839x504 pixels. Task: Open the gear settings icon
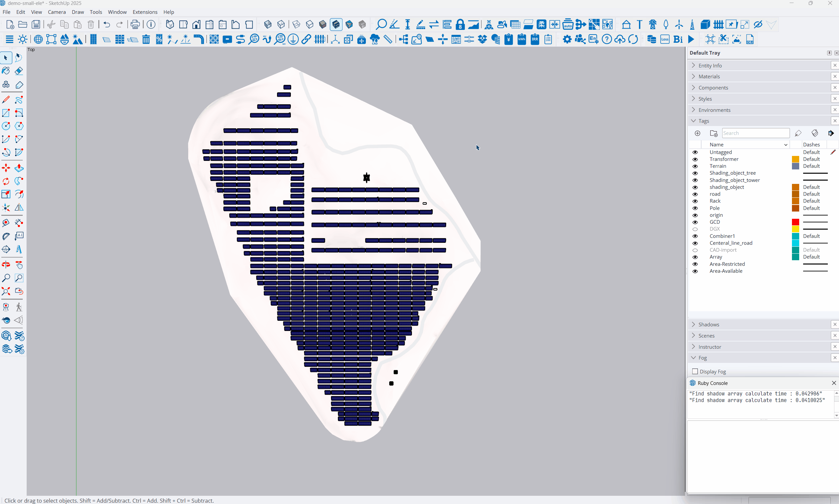click(567, 39)
